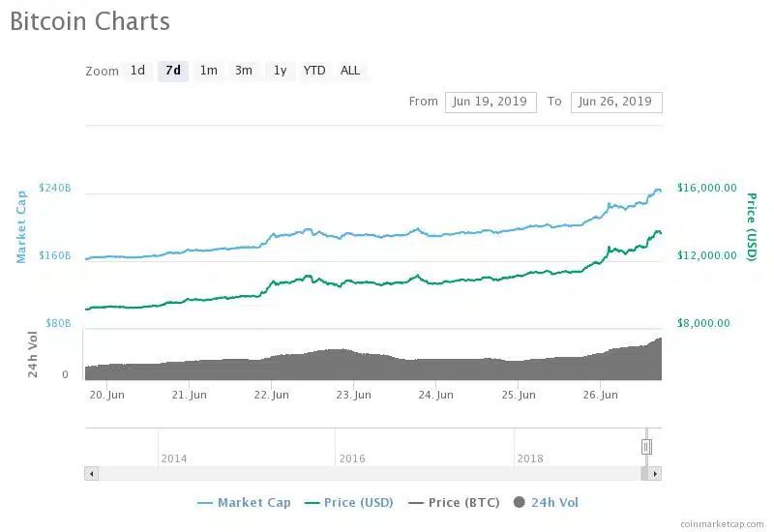Image resolution: width=774 pixels, height=532 pixels.
Task: Click the navigator scrollbar track
Action: [370, 474]
